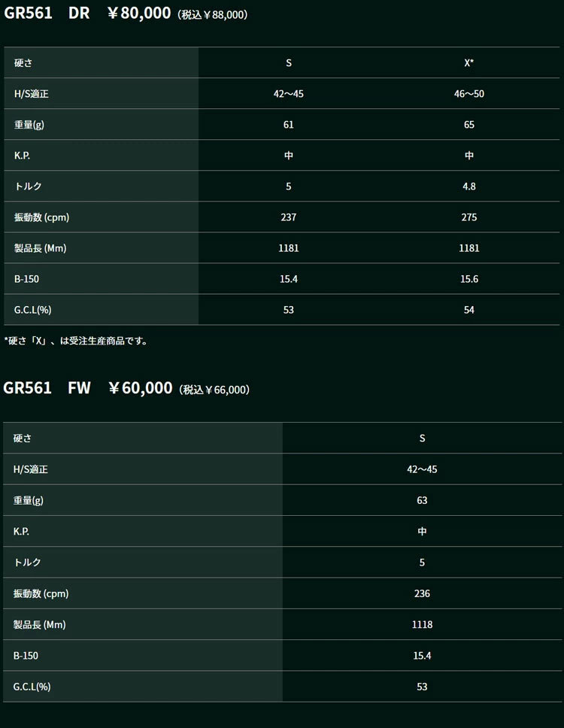Click the tax-included ￥88,000 price text
564x728 pixels.
(212, 15)
